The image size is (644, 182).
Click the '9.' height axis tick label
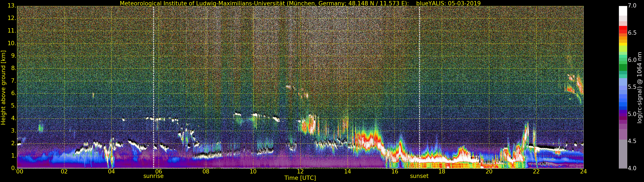coord(14,56)
